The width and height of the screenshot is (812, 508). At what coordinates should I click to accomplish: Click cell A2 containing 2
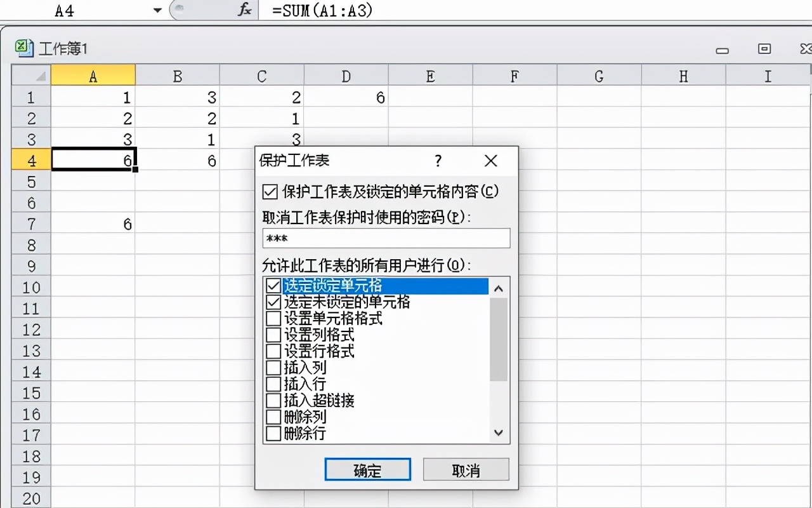point(93,118)
